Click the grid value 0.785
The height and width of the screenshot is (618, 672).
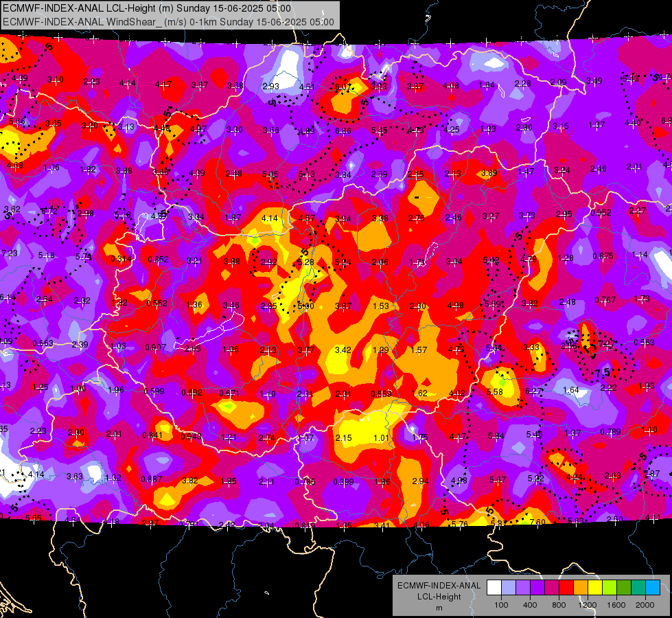click(305, 482)
